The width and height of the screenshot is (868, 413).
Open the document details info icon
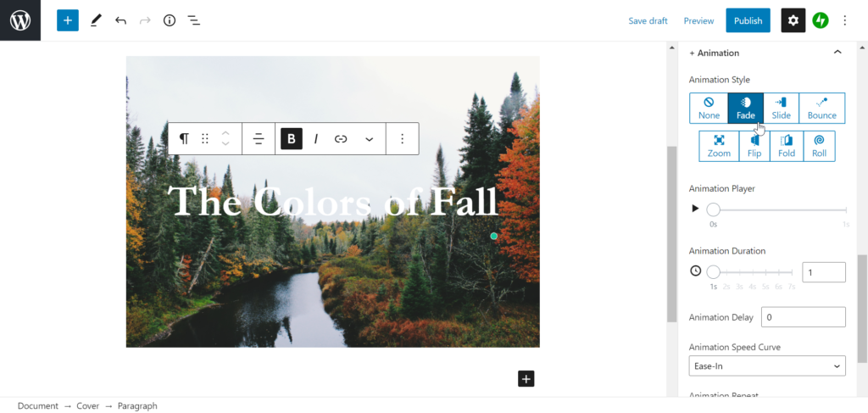click(x=170, y=20)
